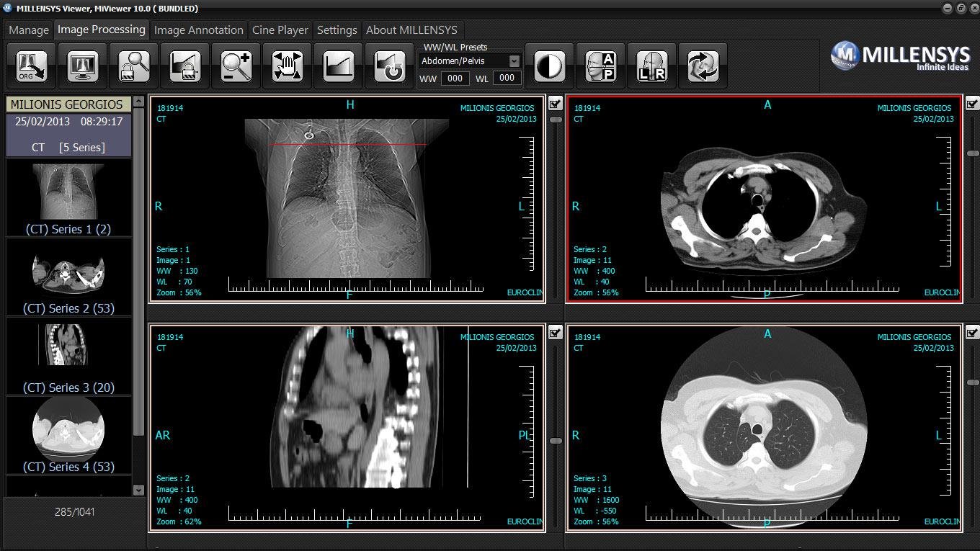Click the series list scroll down arrow
This screenshot has height=551, width=980.
(x=139, y=490)
